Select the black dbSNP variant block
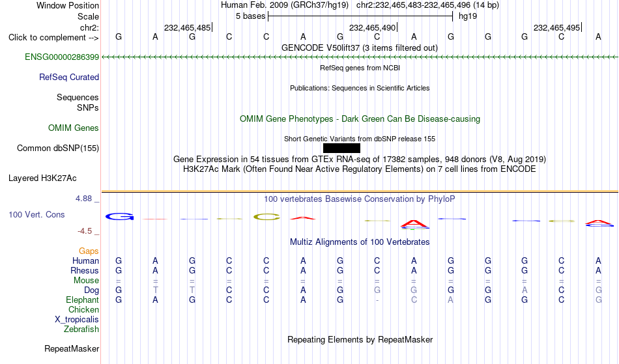Screen dimensions: 619x364 pos(341,148)
